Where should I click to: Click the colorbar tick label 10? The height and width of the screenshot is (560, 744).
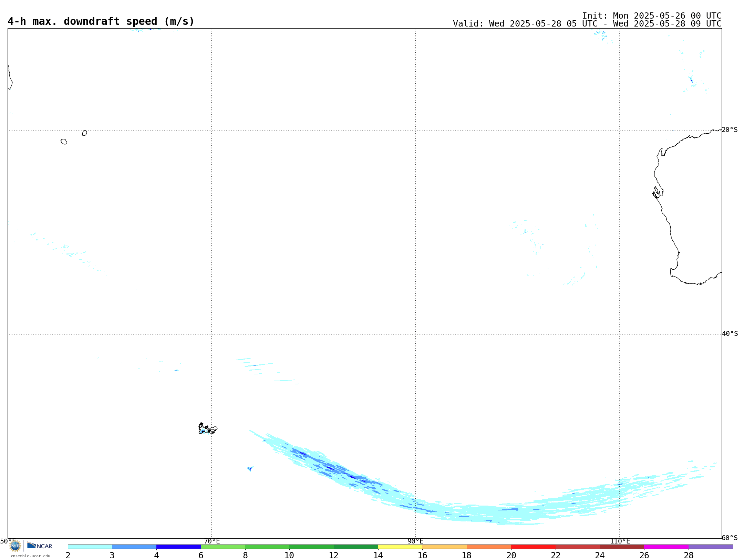(x=289, y=556)
